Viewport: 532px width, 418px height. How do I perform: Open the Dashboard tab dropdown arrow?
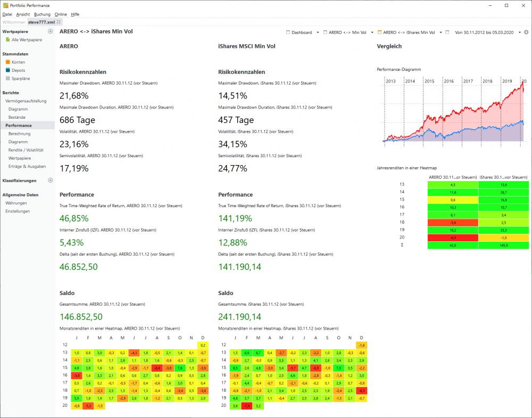318,32
